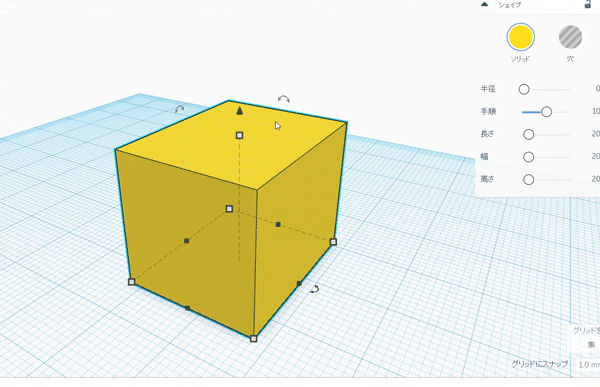
Task: Select the right bottom corner resize handle
Action: click(x=333, y=242)
